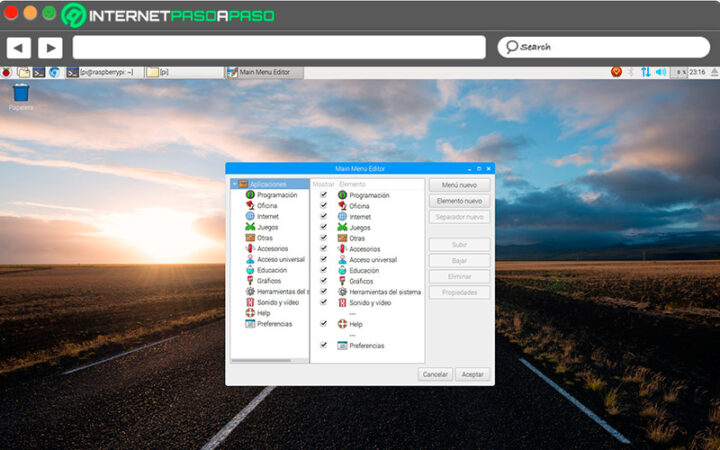
Task: Click the Menú nuevo button
Action: click(459, 185)
